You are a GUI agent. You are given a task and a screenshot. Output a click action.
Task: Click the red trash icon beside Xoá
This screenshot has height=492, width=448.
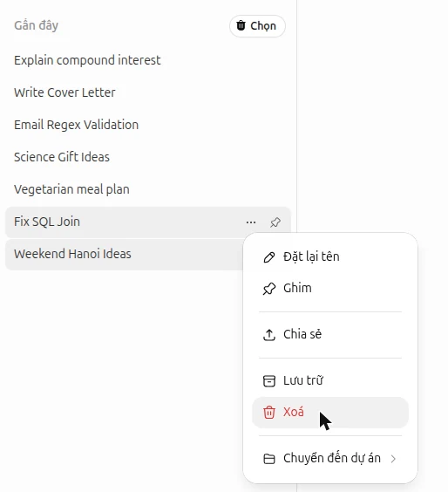click(269, 413)
